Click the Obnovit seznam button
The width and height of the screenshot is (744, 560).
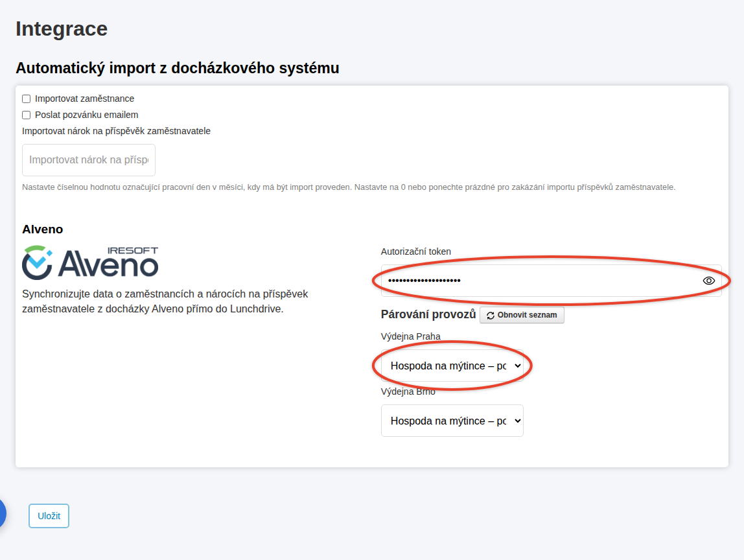click(522, 315)
